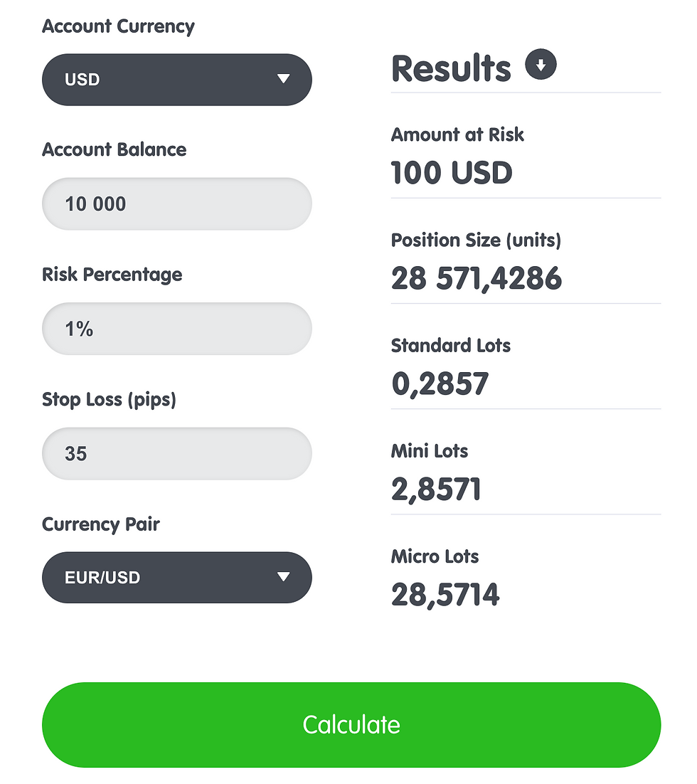Viewport: 697px width, 784px height.
Task: Click the 100 USD Amount at Risk value
Action: (x=452, y=173)
